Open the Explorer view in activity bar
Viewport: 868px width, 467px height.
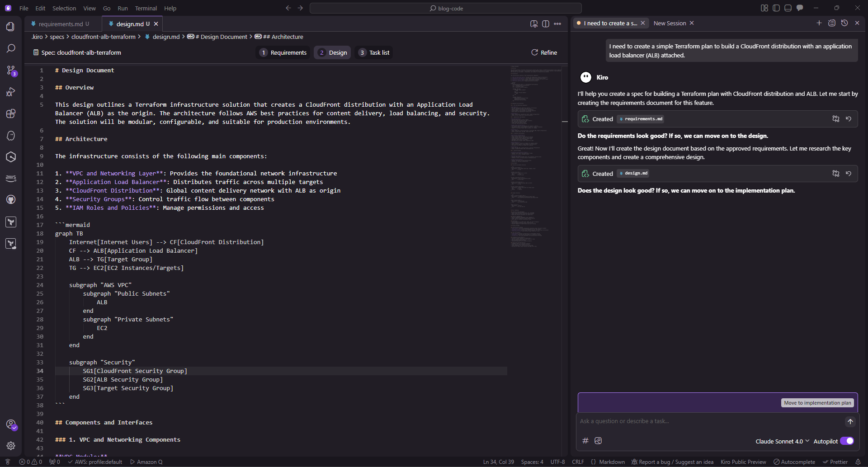click(x=11, y=27)
